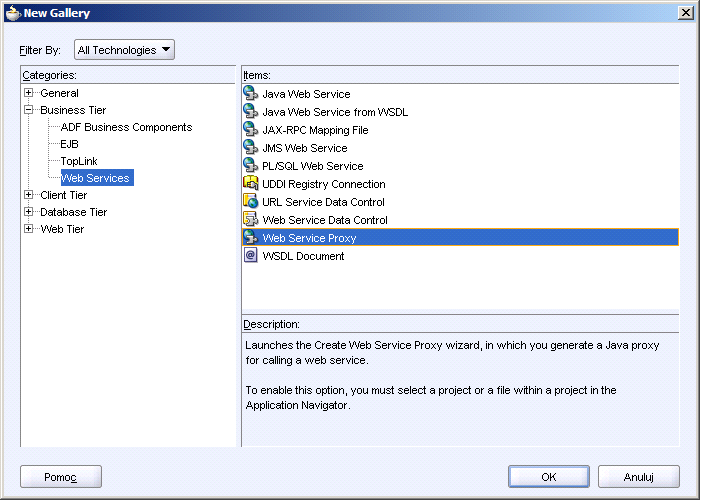Viewport: 701px width, 501px height.
Task: Collapse the Business Tier node
Action: pyautogui.click(x=29, y=110)
